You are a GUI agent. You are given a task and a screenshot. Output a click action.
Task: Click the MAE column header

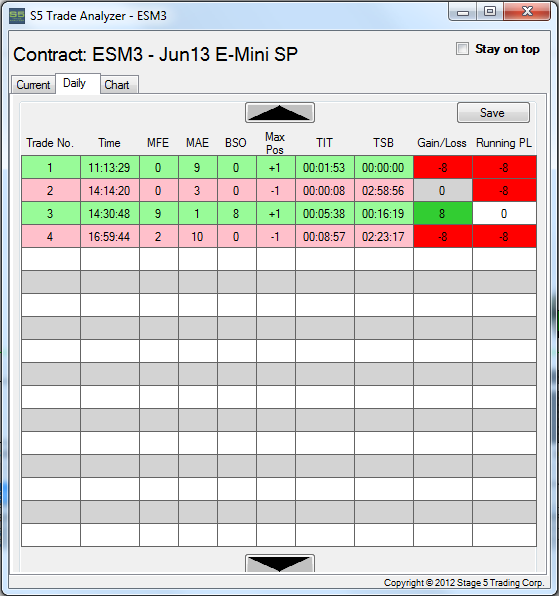pos(197,143)
